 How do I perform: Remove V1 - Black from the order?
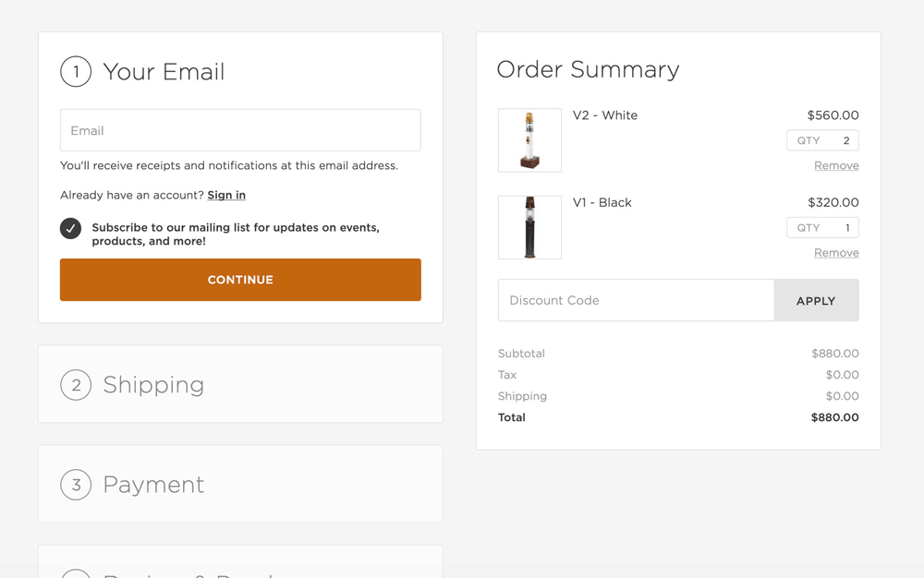coord(836,252)
